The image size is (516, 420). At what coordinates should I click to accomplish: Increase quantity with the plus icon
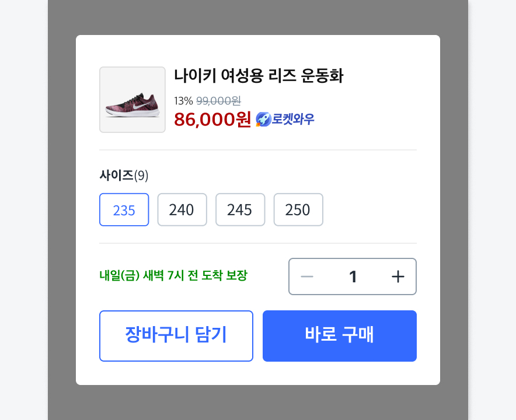tap(398, 276)
